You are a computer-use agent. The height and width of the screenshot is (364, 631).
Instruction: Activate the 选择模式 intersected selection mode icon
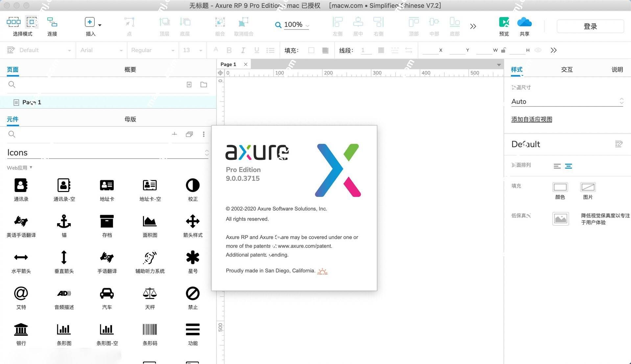13,22
